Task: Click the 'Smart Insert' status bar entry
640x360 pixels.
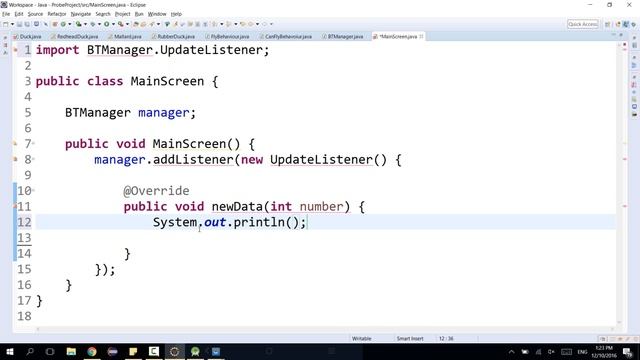Action: (410, 338)
